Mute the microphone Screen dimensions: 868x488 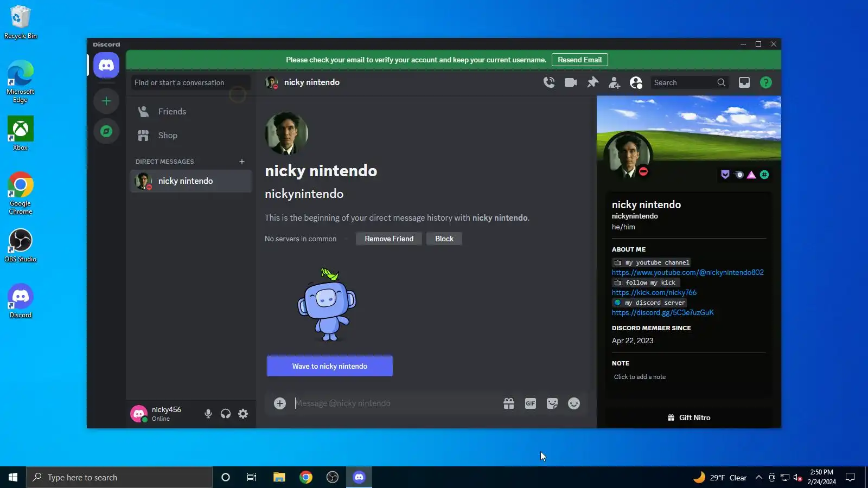[x=208, y=414]
